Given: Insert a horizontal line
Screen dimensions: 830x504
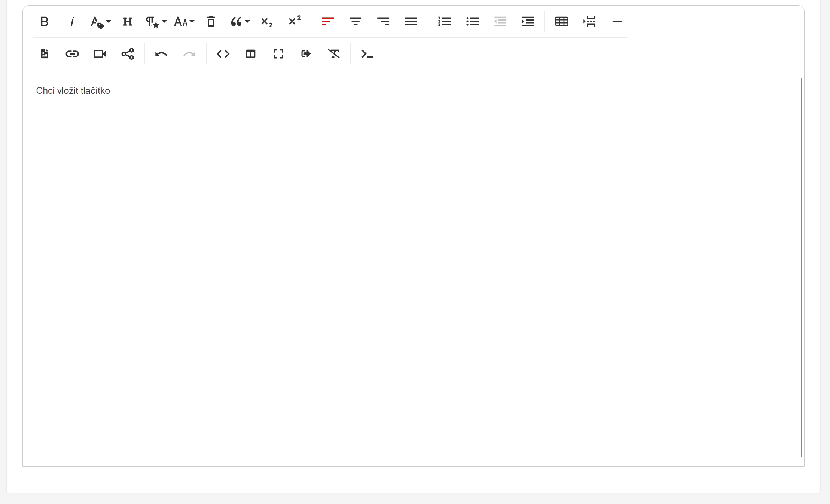Looking at the screenshot, I should 617,22.
